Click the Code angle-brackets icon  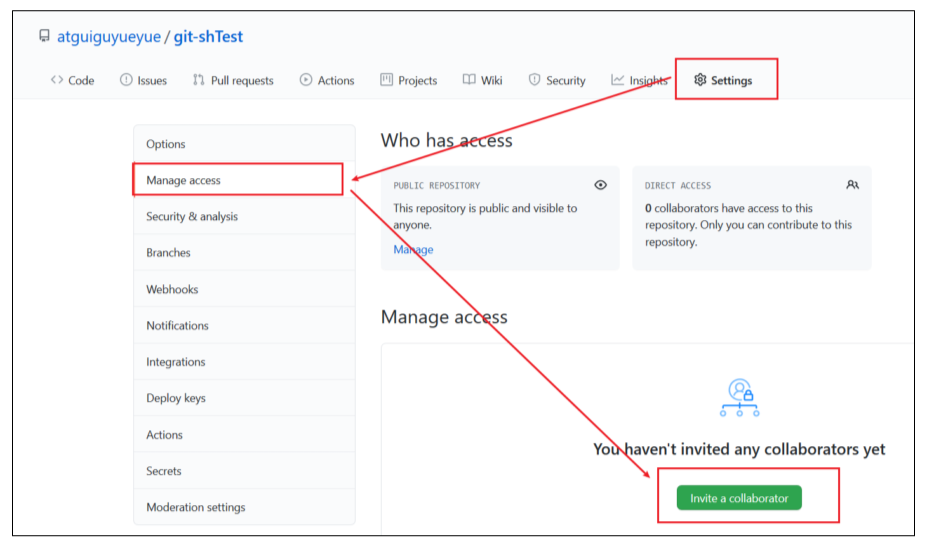coord(57,80)
